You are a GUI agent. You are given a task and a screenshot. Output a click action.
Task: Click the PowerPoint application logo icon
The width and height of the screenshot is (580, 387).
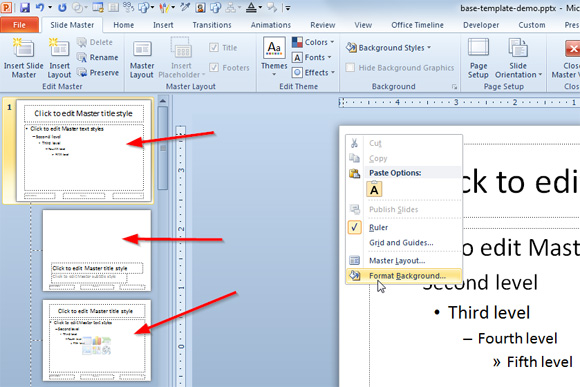6,7
